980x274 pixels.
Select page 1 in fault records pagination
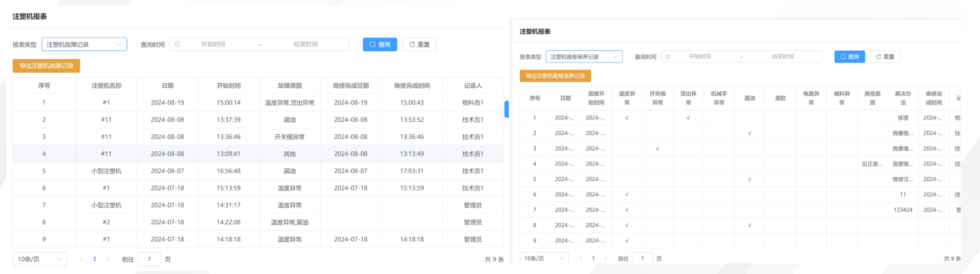click(x=95, y=259)
